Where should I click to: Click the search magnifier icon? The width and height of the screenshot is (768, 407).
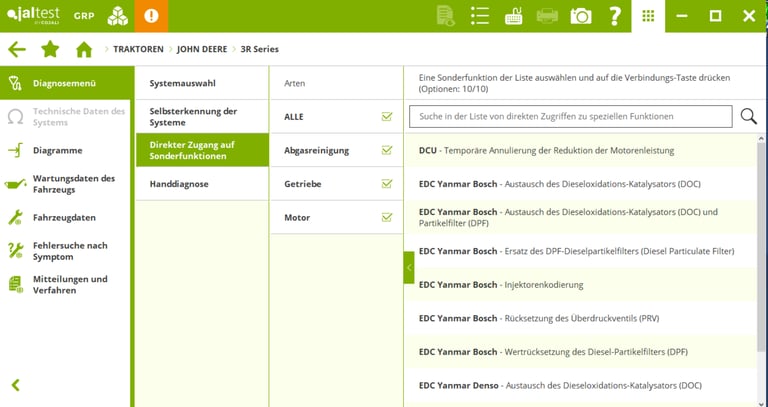coord(748,117)
